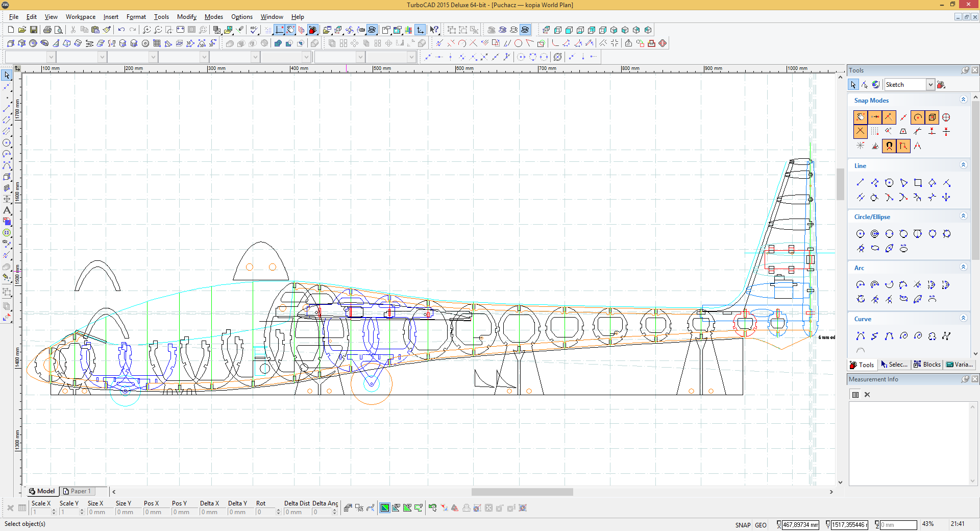Click the Scale X input field

tap(41, 512)
